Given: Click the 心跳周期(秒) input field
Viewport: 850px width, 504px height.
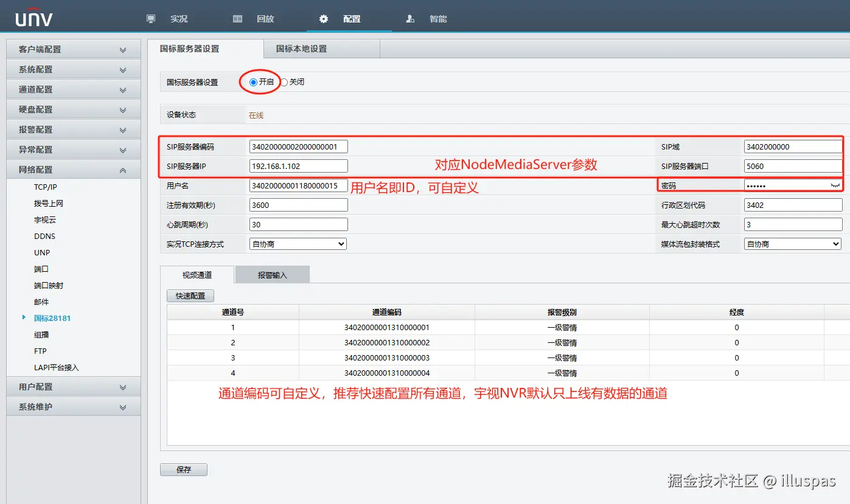Looking at the screenshot, I should 299,224.
